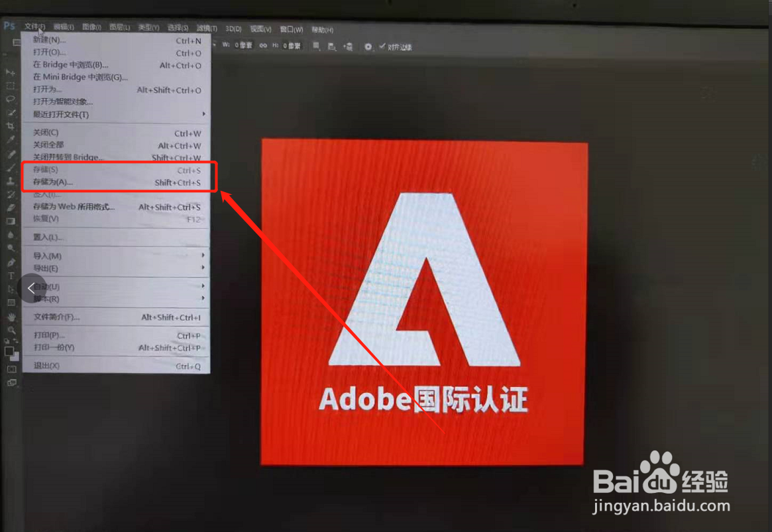This screenshot has height=532, width=772.
Task: Open path alignment icon in options bar
Action: [x=332, y=47]
